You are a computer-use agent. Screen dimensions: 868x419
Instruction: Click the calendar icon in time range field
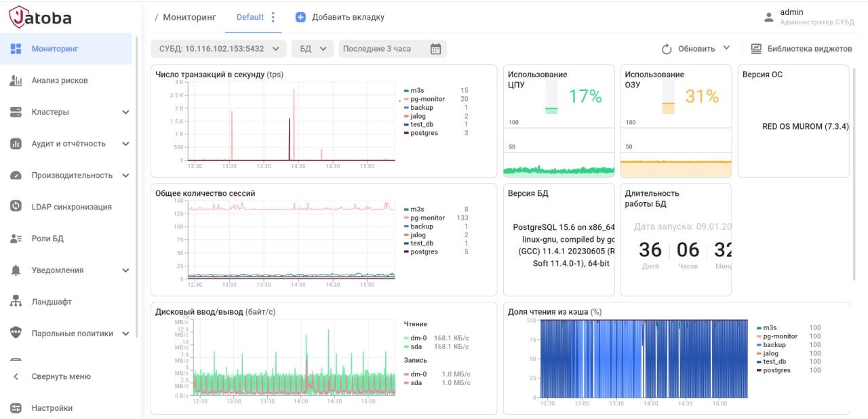[x=436, y=49]
